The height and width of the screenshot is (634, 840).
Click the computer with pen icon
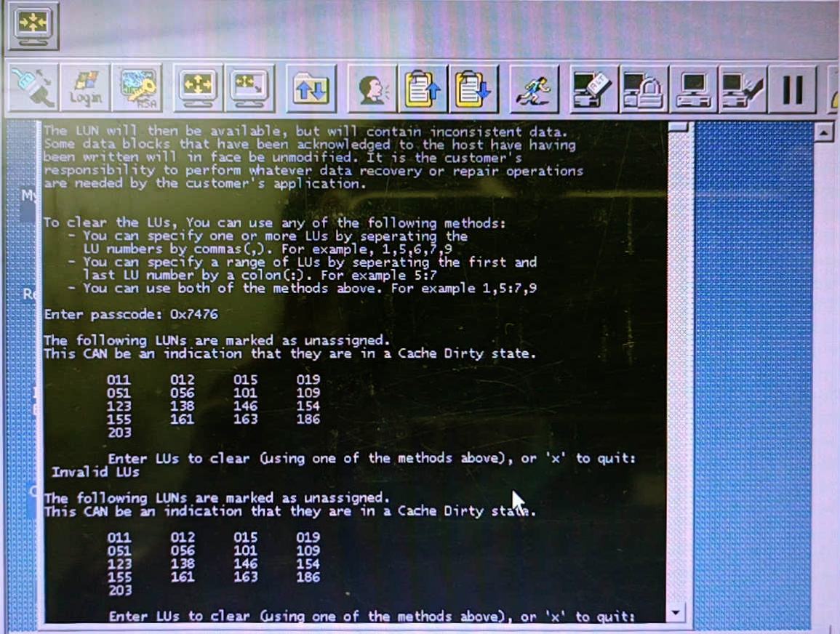click(x=743, y=89)
